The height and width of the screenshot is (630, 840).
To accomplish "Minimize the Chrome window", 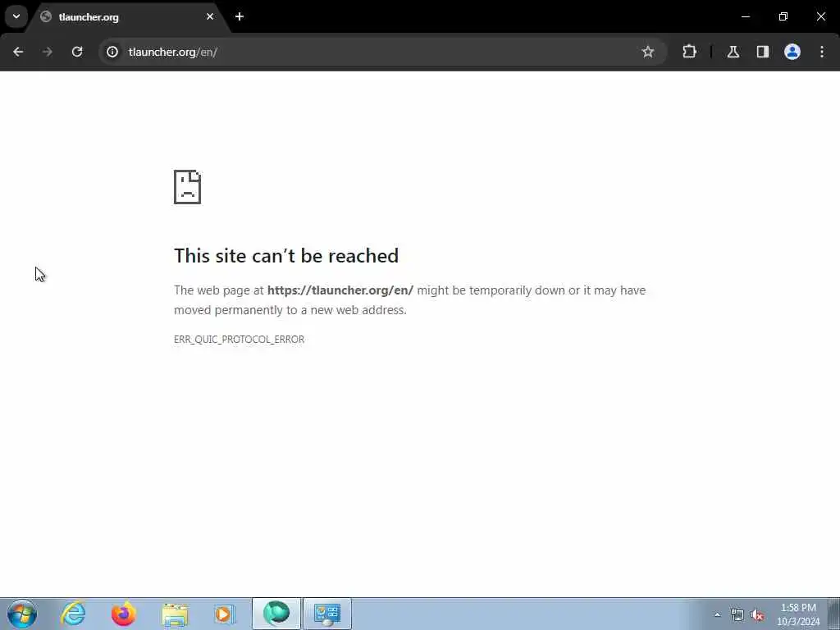I will coord(745,16).
